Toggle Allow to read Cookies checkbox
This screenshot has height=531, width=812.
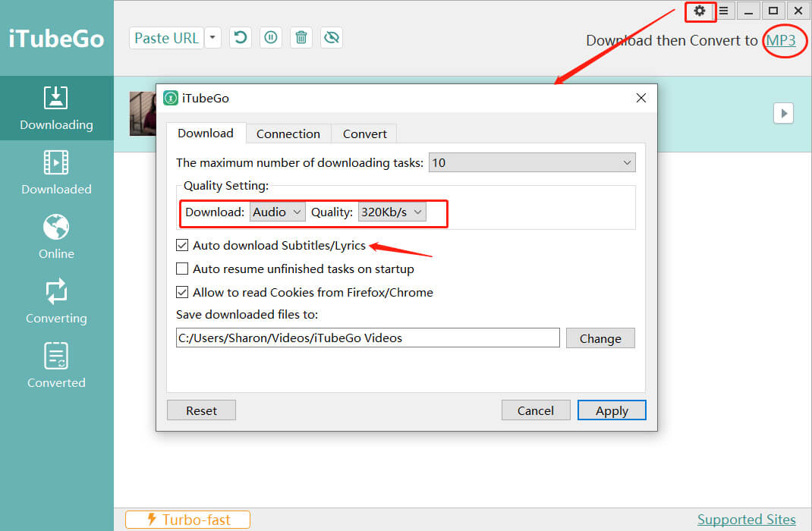click(x=182, y=292)
